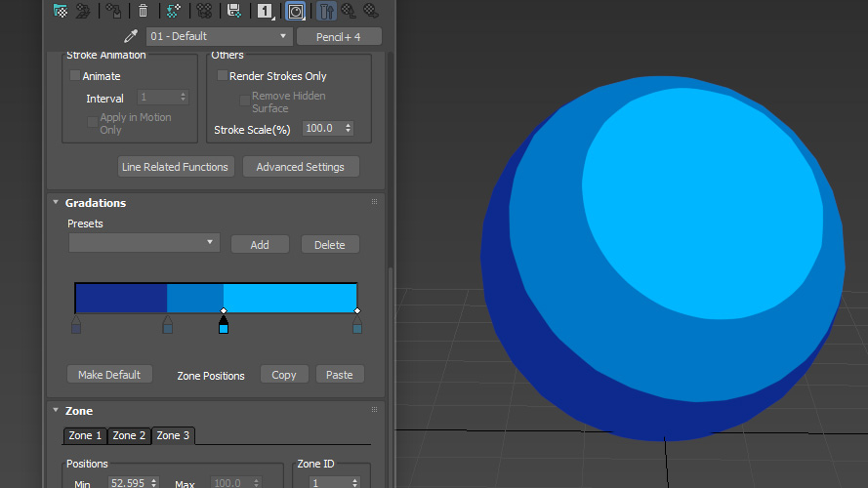868x488 pixels.
Task: Click the Make Unique icon
Action: point(204,11)
